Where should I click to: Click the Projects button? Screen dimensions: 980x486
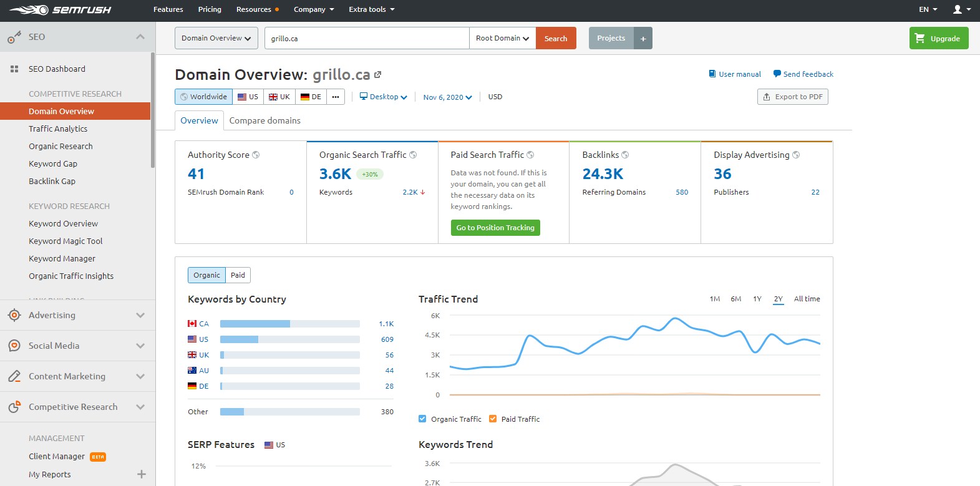point(611,38)
